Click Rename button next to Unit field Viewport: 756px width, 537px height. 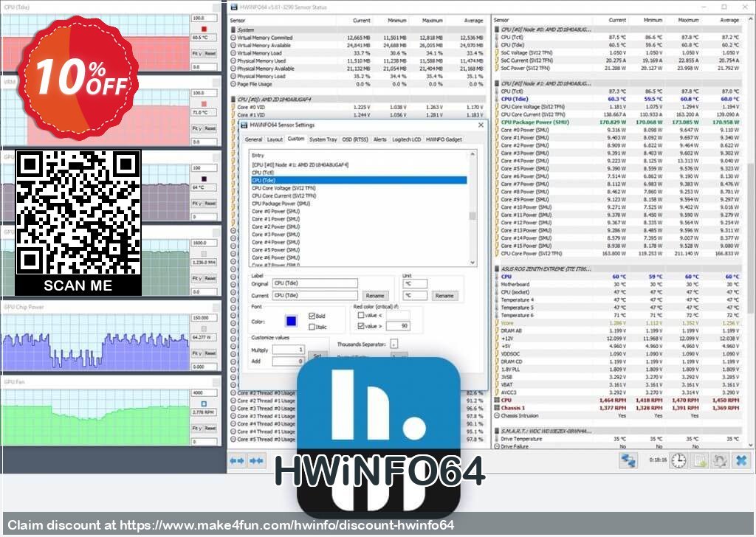(x=444, y=296)
